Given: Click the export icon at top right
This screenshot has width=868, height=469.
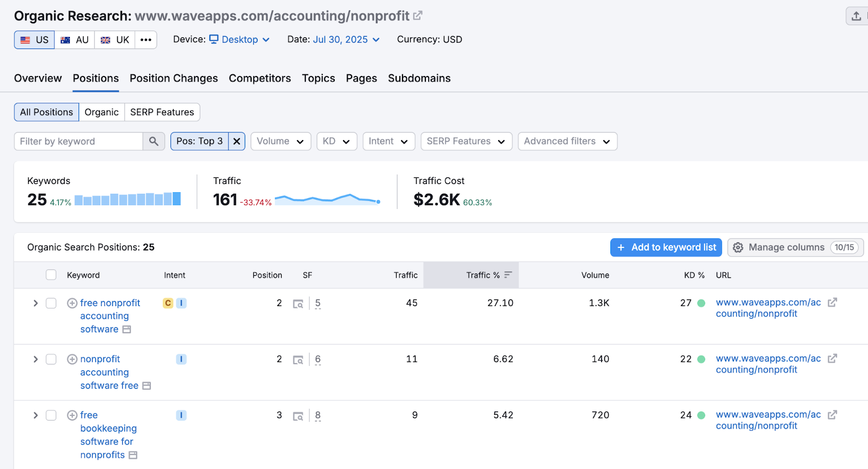Looking at the screenshot, I should point(856,16).
